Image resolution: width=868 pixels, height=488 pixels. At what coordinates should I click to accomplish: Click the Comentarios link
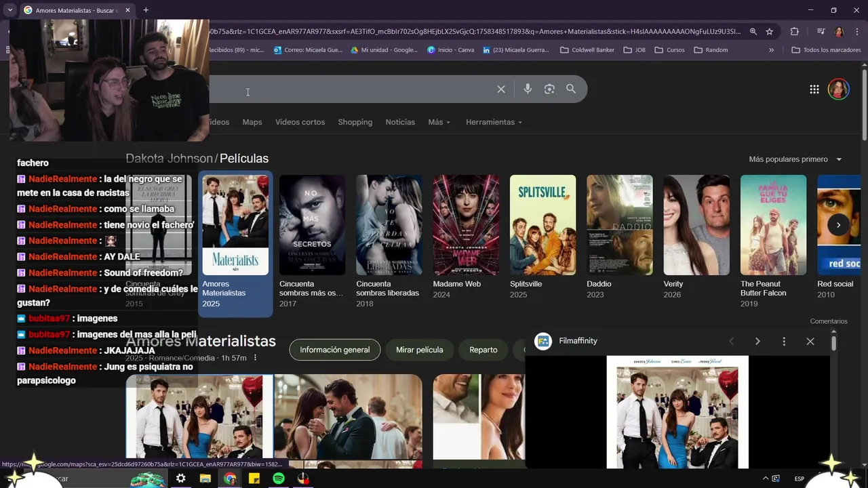click(x=829, y=321)
